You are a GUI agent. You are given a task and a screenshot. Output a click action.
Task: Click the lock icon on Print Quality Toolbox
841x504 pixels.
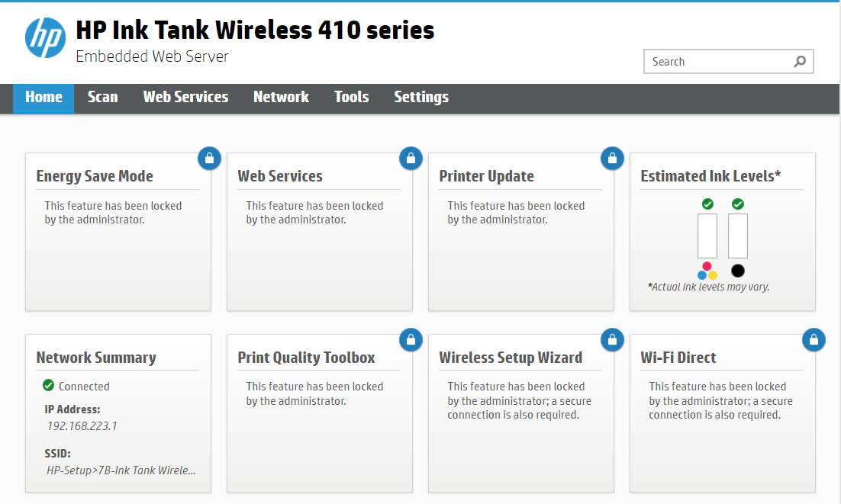click(411, 340)
